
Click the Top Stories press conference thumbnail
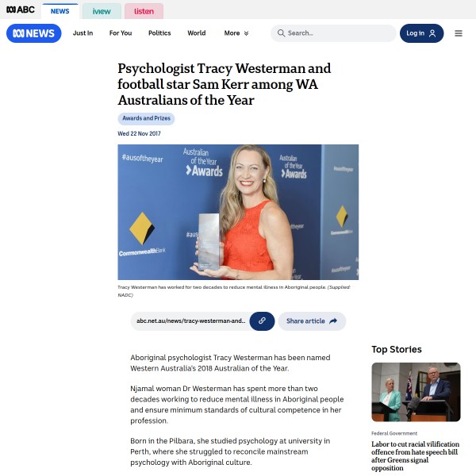point(416,392)
